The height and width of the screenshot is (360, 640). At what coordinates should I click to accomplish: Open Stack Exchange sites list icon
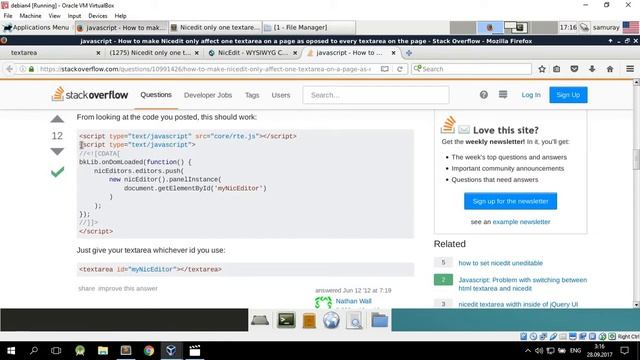503,95
